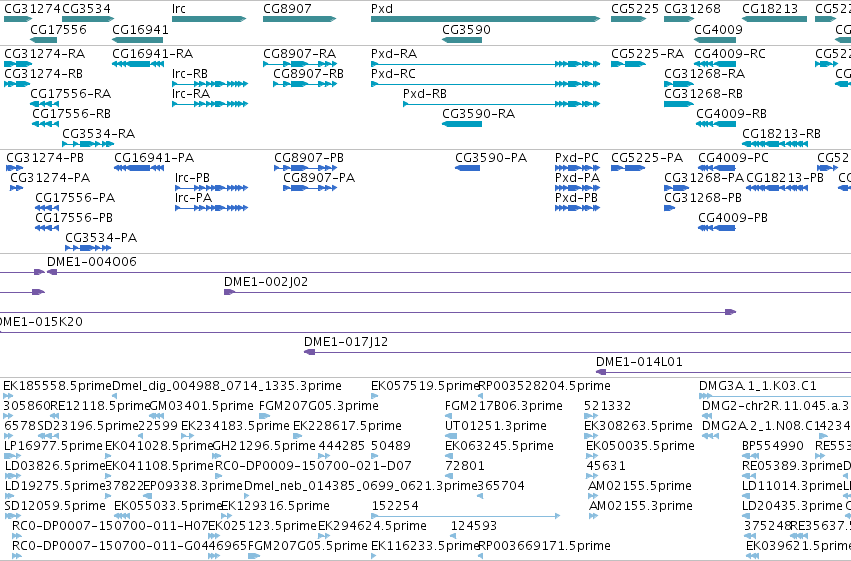Select EST DMG3A.1_1.K03.C1
The height and width of the screenshot is (561, 851).
tap(775, 396)
